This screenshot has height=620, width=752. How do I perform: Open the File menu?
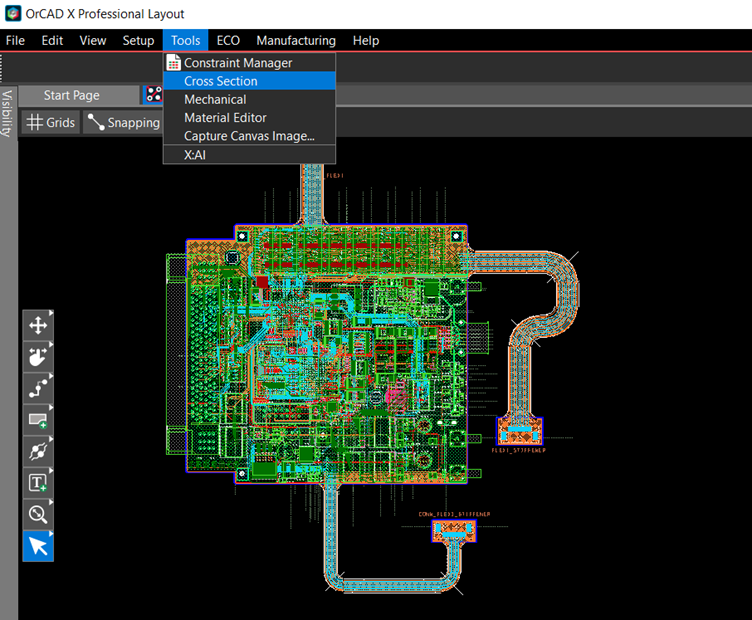tap(15, 41)
